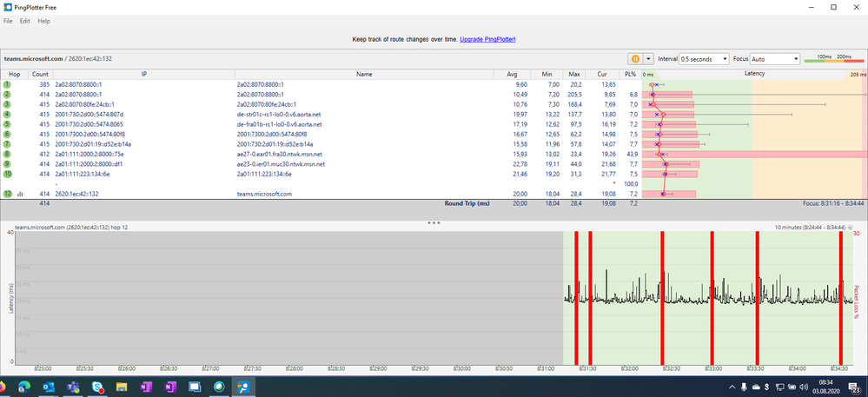Click the latency color scale legend
This screenshot has width=868, height=397.
(x=833, y=58)
